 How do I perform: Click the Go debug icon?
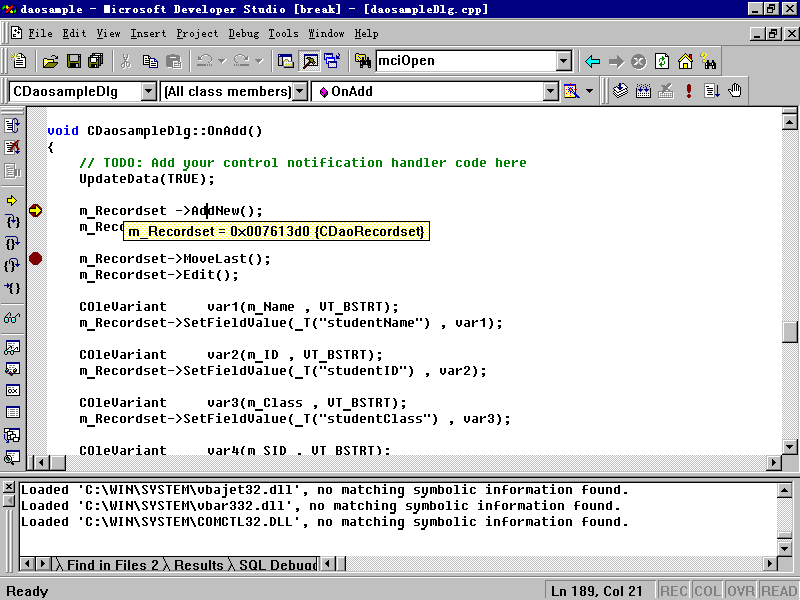coord(712,91)
